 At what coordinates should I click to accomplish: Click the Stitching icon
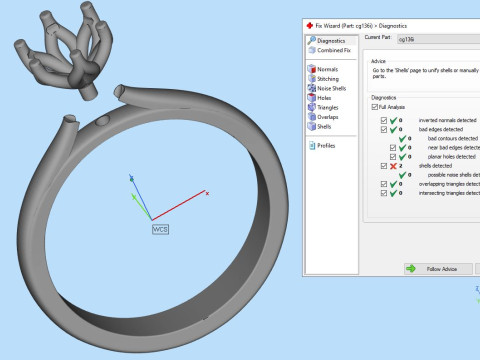[312, 79]
